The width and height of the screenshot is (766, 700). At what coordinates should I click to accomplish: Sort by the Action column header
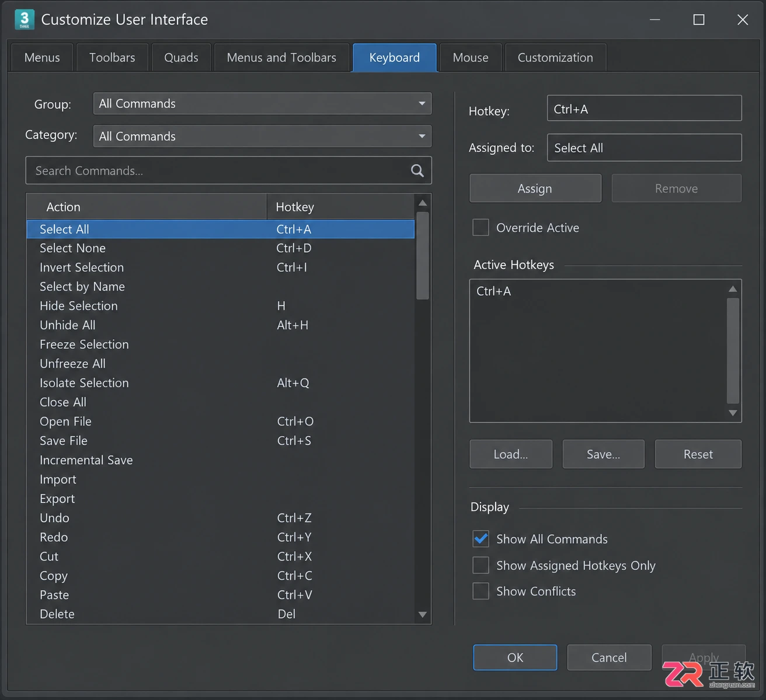[x=147, y=207]
